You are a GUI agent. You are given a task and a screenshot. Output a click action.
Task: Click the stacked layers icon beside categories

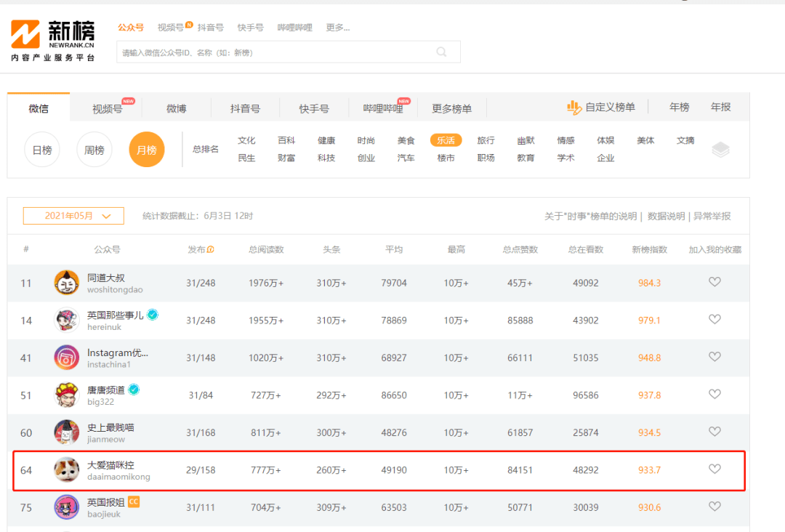(720, 149)
